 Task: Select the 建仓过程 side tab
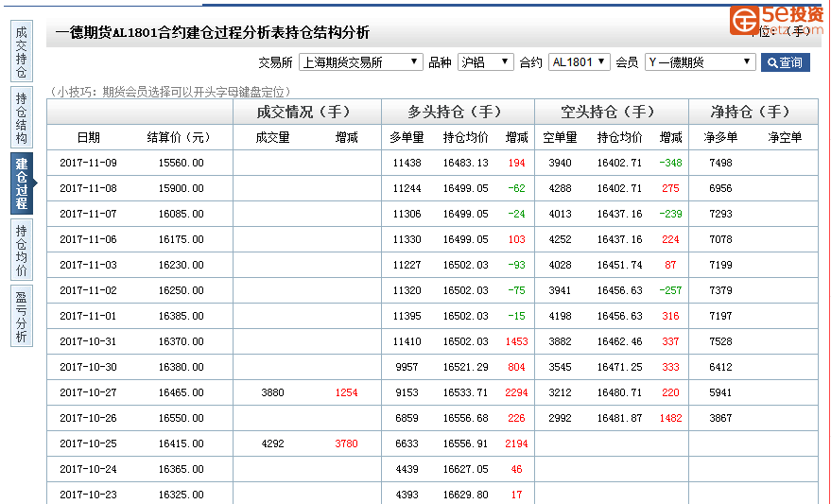coord(22,183)
